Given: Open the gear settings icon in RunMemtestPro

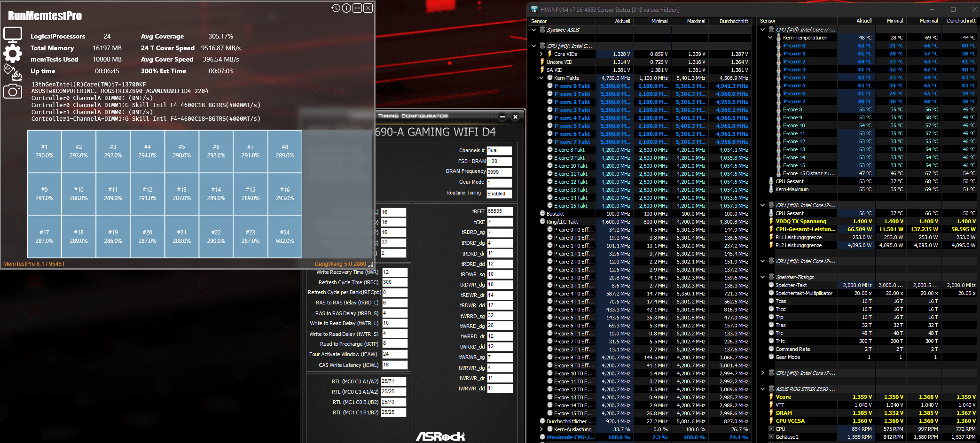Looking at the screenshot, I should 13,54.
